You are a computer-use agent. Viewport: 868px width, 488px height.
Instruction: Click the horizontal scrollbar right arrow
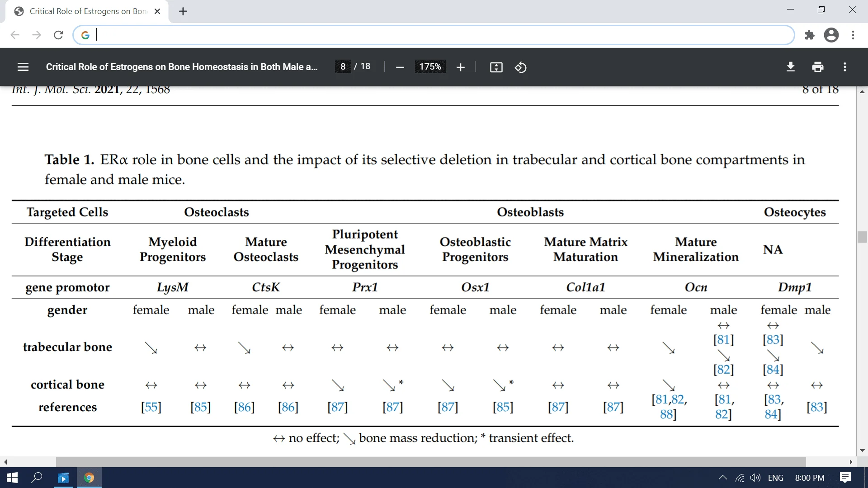(x=851, y=462)
